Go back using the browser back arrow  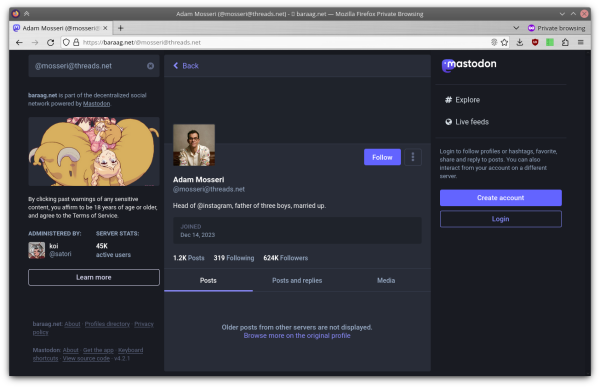pos(19,42)
